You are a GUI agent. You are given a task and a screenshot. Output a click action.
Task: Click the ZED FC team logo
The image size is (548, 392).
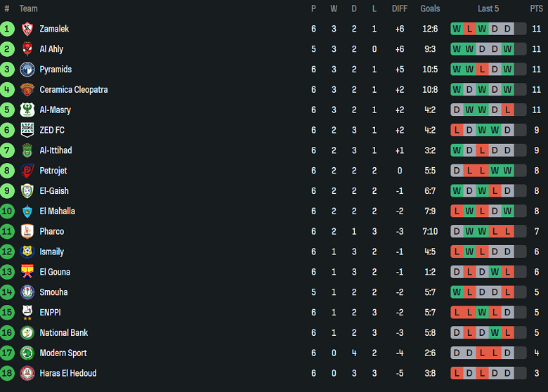27,130
